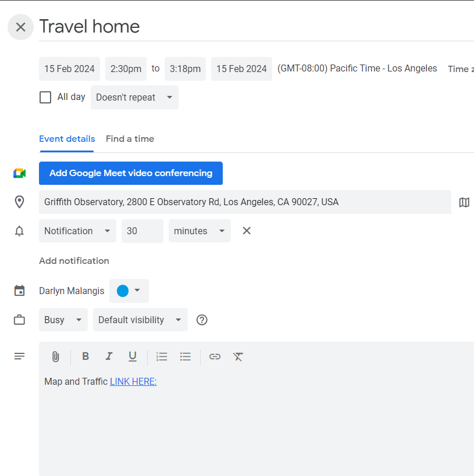The height and width of the screenshot is (476, 474).
Task: Click the Darlyn Malangis calendar name
Action: pos(72,291)
